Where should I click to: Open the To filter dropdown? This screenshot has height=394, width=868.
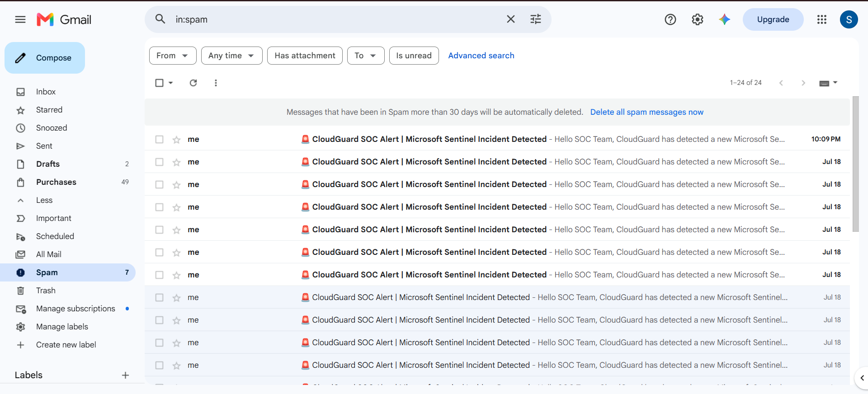click(366, 56)
